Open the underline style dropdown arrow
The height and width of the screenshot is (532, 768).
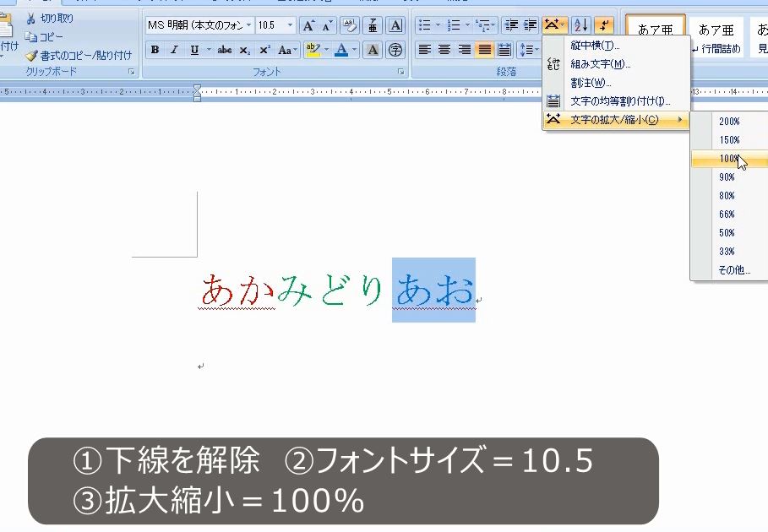[x=209, y=50]
